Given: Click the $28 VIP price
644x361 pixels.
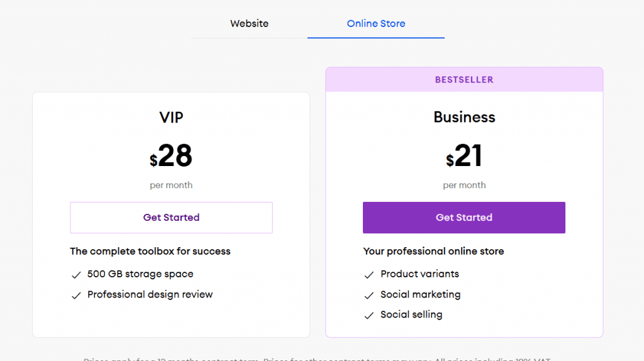Looking at the screenshot, I should pyautogui.click(x=171, y=157).
